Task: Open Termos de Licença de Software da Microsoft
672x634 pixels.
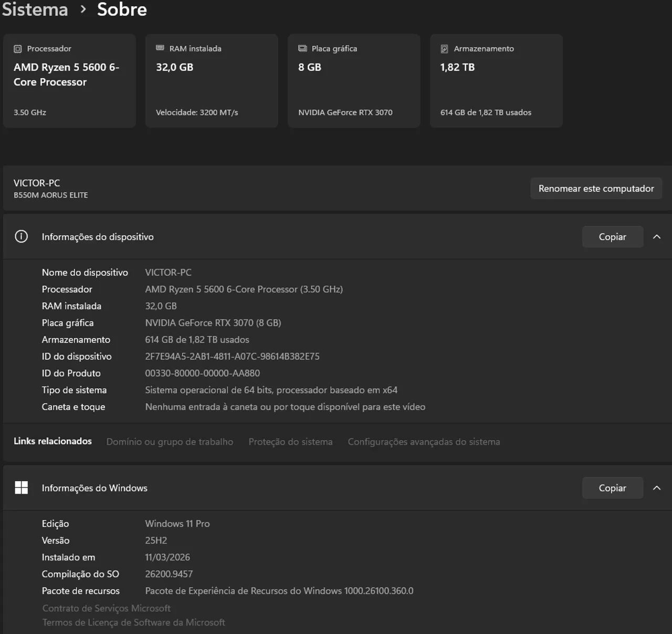Action: [134, 622]
